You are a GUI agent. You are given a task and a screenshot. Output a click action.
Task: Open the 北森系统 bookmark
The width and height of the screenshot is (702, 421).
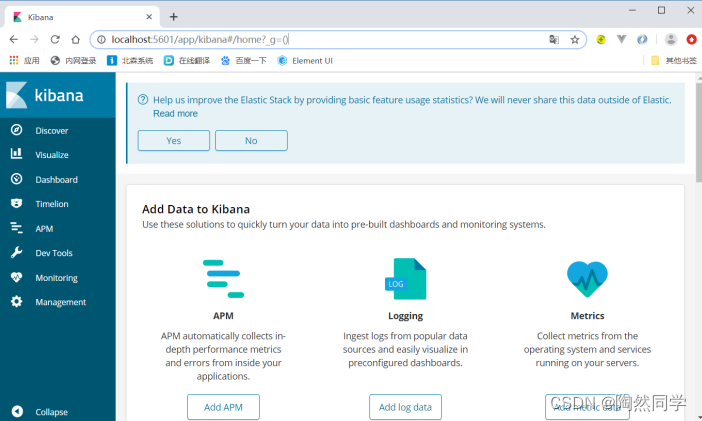(130, 60)
